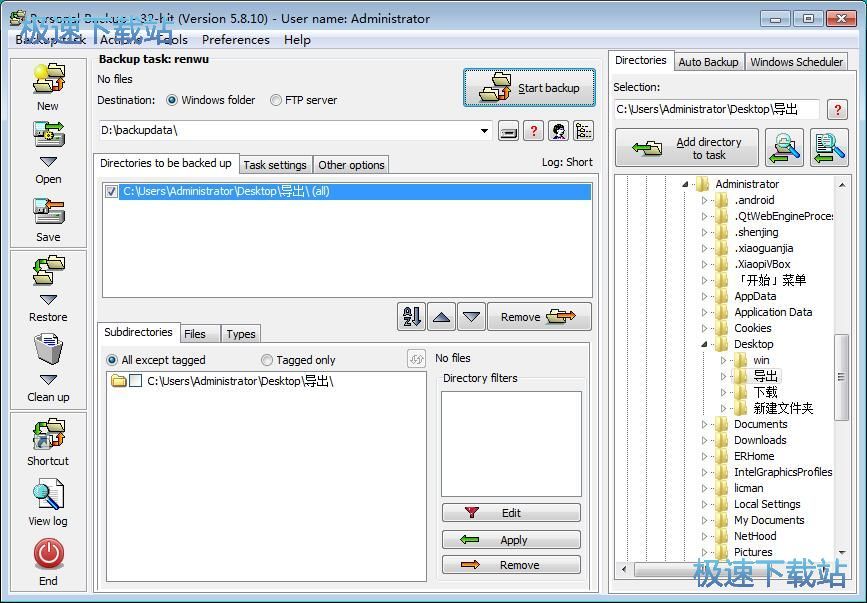Switch to Windows Scheduler tab
This screenshot has height=603, width=867.
click(796, 62)
